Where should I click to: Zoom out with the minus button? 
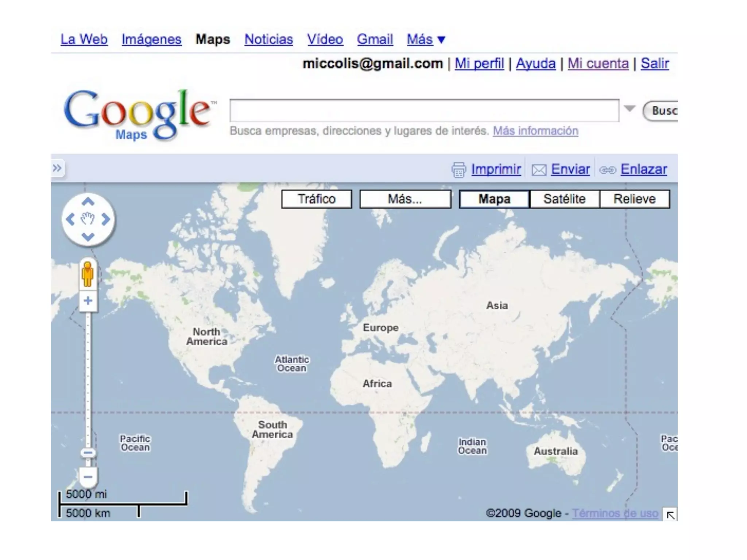pos(88,477)
